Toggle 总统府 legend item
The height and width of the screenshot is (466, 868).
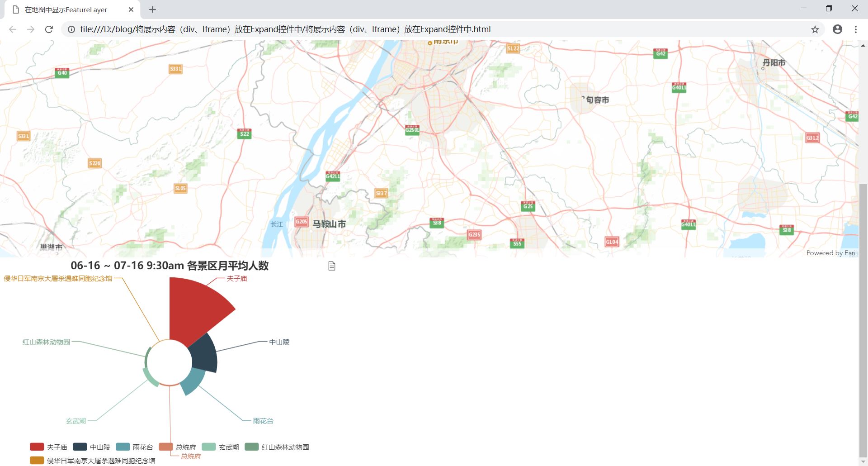177,447
